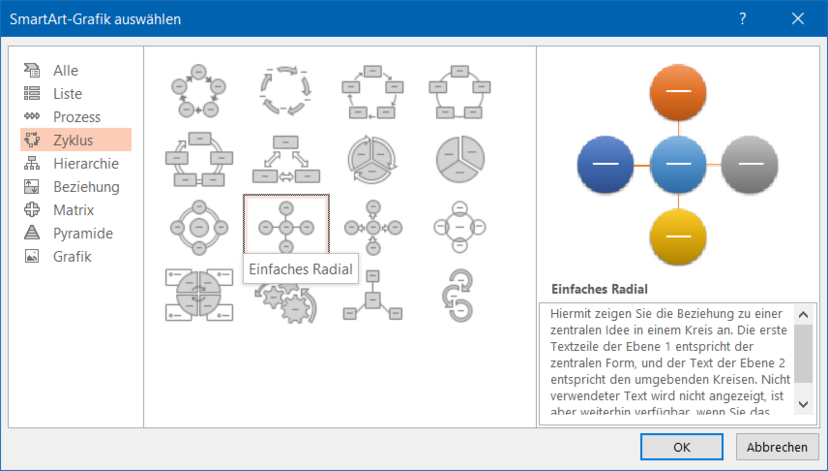Choose the Radial Cycle layout with outer ring
Image resolution: width=828 pixels, height=471 pixels.
199,228
